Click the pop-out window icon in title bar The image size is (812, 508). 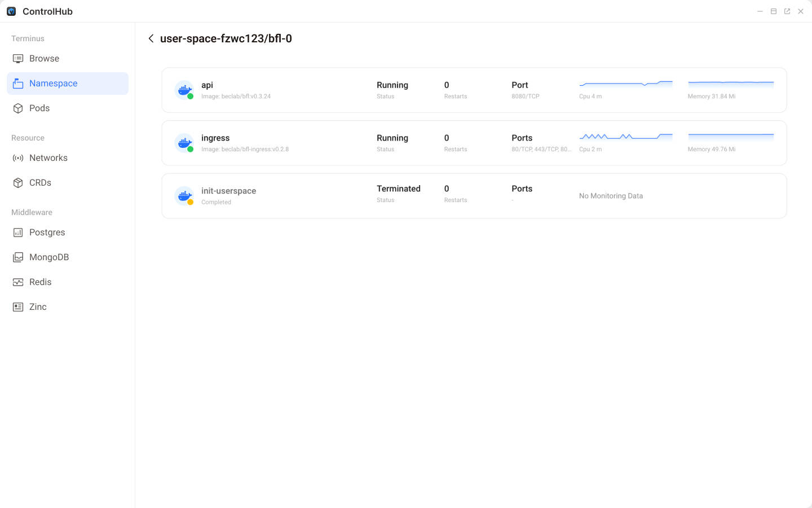(787, 11)
